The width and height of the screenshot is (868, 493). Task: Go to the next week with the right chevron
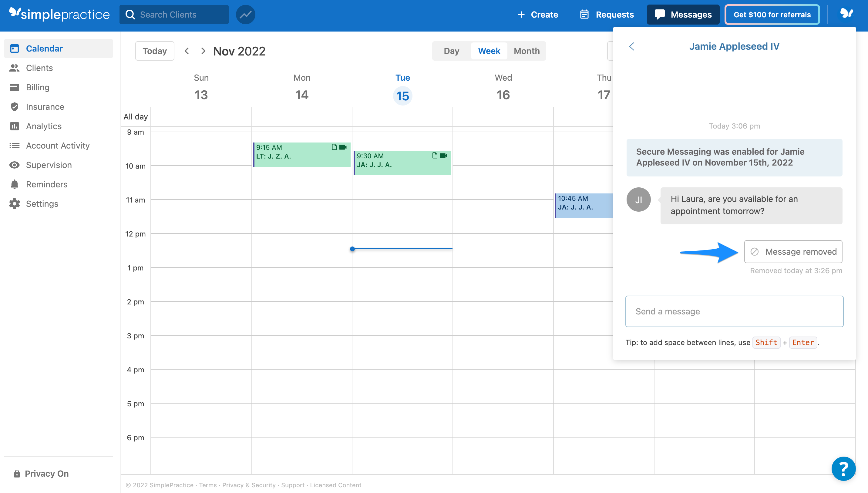coord(203,51)
